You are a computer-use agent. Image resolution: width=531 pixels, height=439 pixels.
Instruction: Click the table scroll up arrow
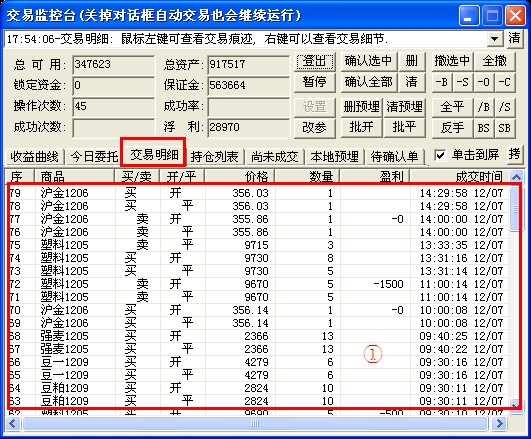tap(516, 176)
